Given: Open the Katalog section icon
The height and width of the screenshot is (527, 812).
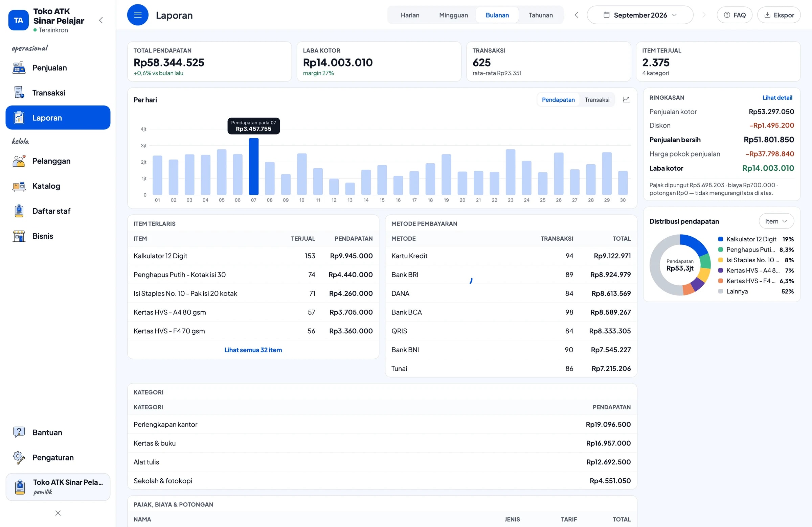Looking at the screenshot, I should coord(19,186).
